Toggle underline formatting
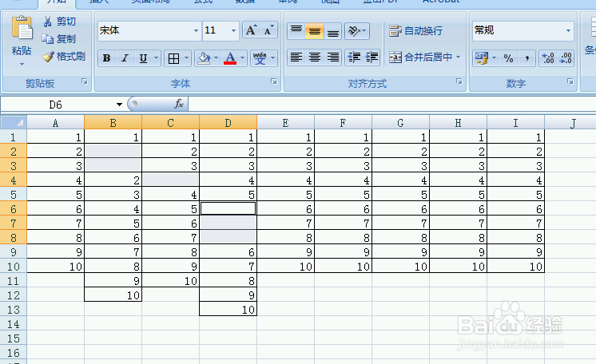The height and width of the screenshot is (364, 596). coord(143,58)
